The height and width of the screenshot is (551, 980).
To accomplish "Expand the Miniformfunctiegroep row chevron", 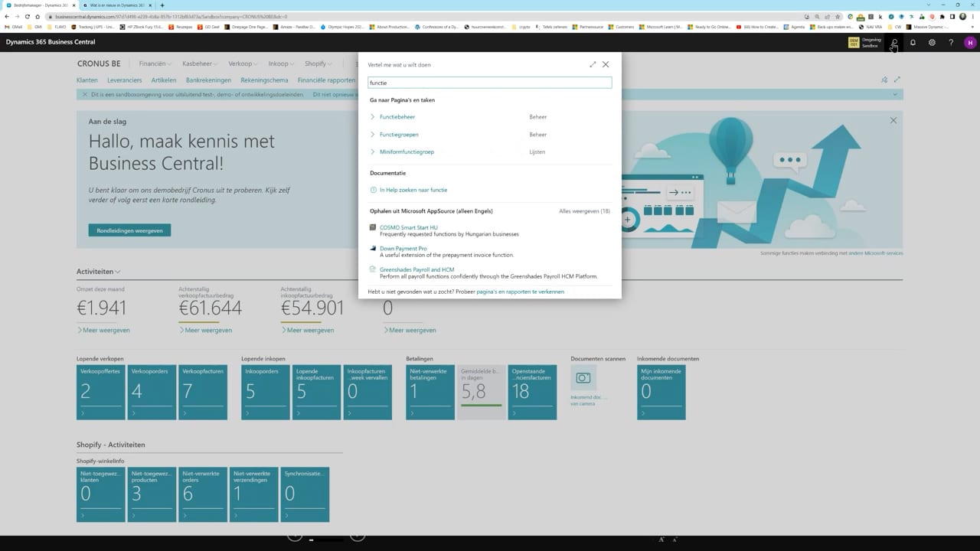I will 372,152.
